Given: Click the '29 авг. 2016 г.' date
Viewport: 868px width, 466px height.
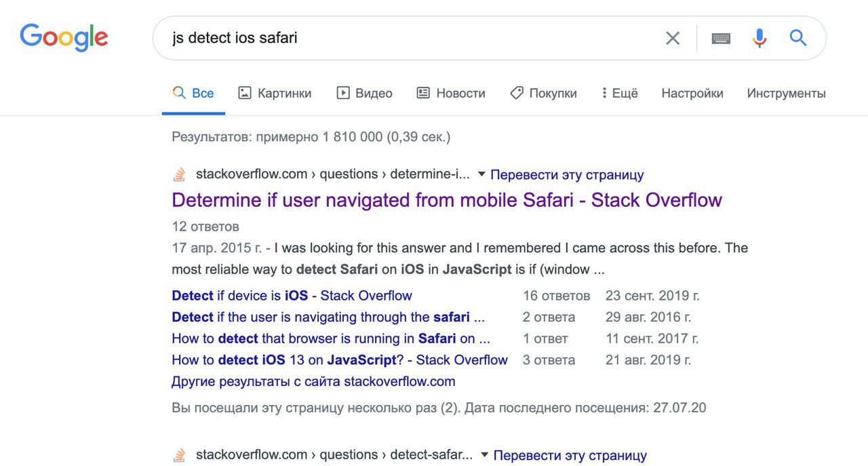Looking at the screenshot, I should coord(648,317).
